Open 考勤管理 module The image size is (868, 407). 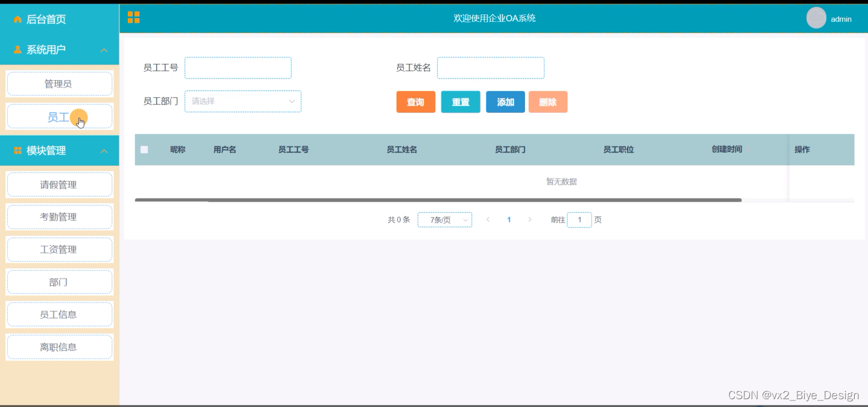(59, 217)
